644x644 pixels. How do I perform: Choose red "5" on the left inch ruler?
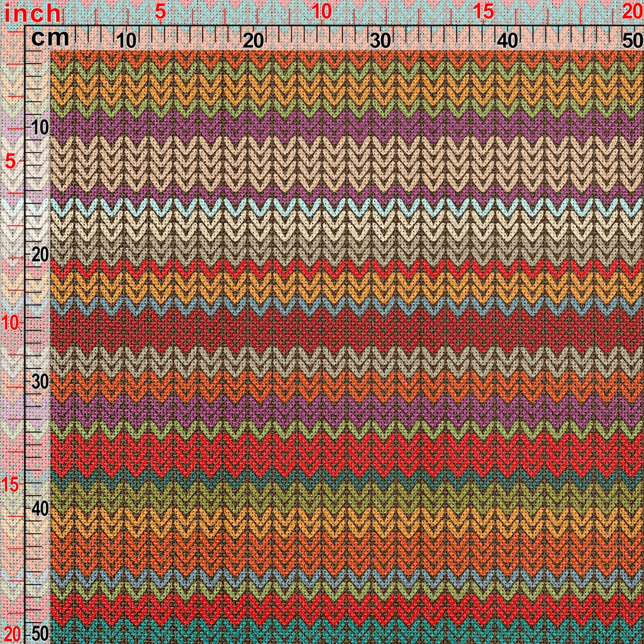(11, 162)
